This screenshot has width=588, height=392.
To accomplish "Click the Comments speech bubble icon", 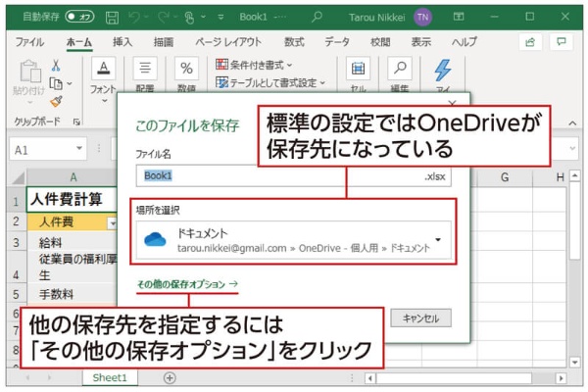I will pyautogui.click(x=561, y=41).
